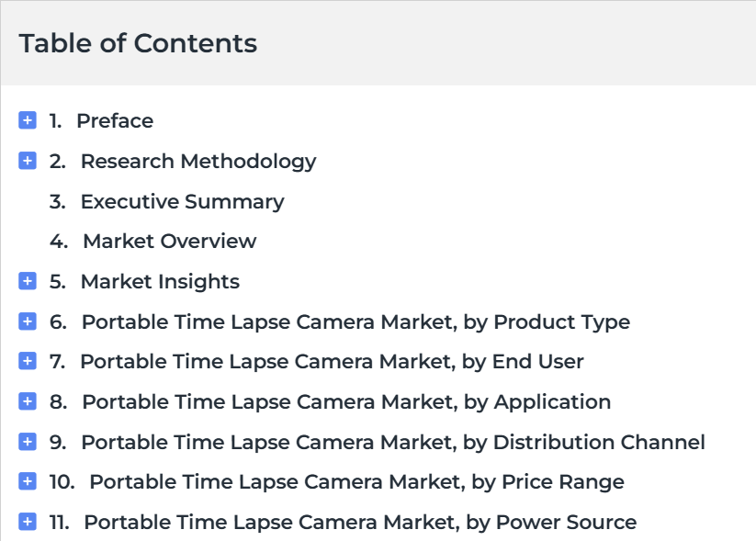Click plus icon beside by Price Range
This screenshot has height=541, width=756.
click(x=28, y=481)
